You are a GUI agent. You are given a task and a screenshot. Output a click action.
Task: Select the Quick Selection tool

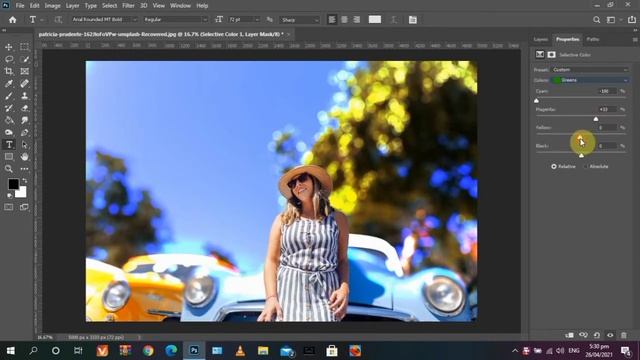click(24, 59)
